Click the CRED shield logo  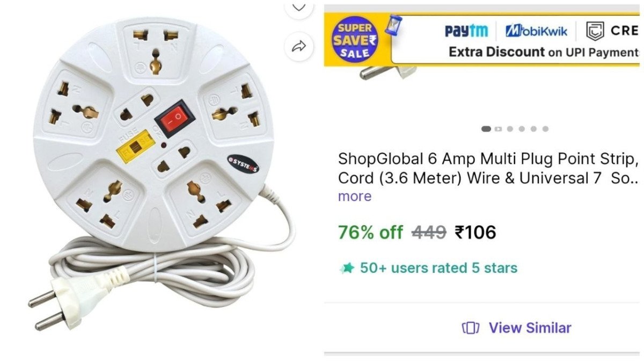pos(595,32)
